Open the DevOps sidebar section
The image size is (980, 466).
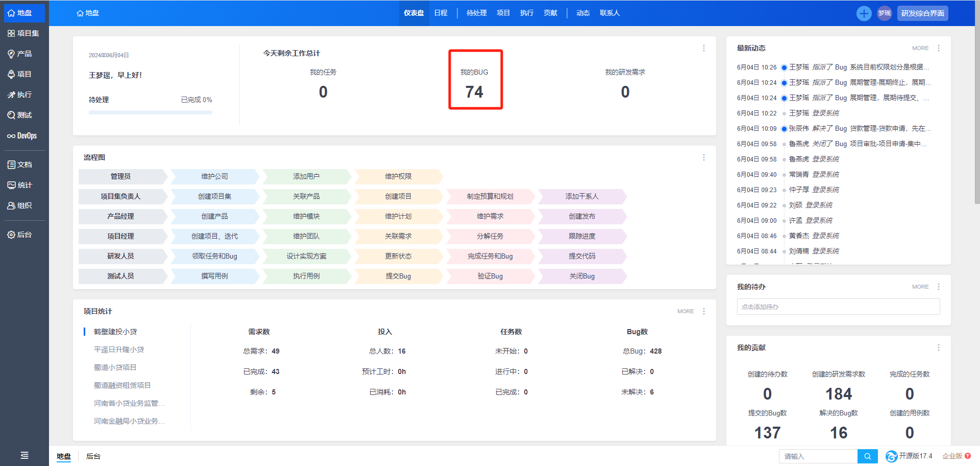coord(22,136)
